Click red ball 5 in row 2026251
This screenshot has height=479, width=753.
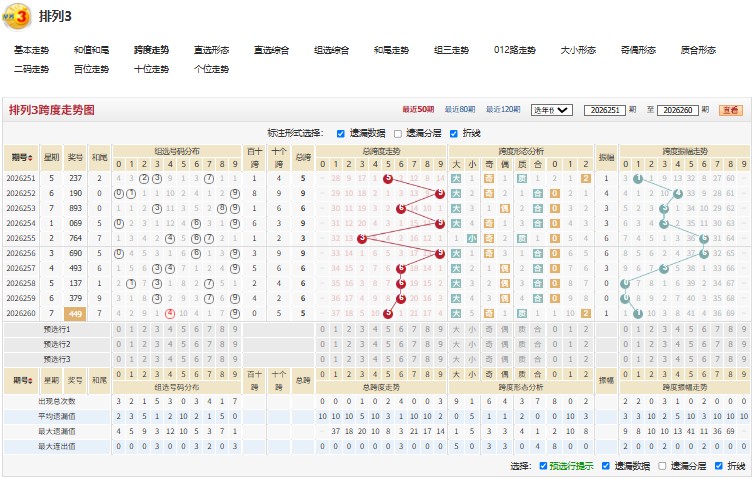[388, 179]
